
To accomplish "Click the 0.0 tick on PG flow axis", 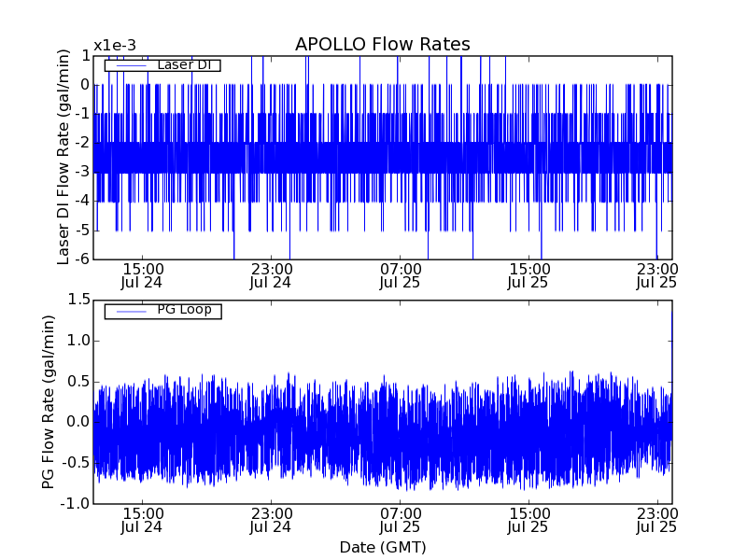I will pyautogui.click(x=78, y=423).
